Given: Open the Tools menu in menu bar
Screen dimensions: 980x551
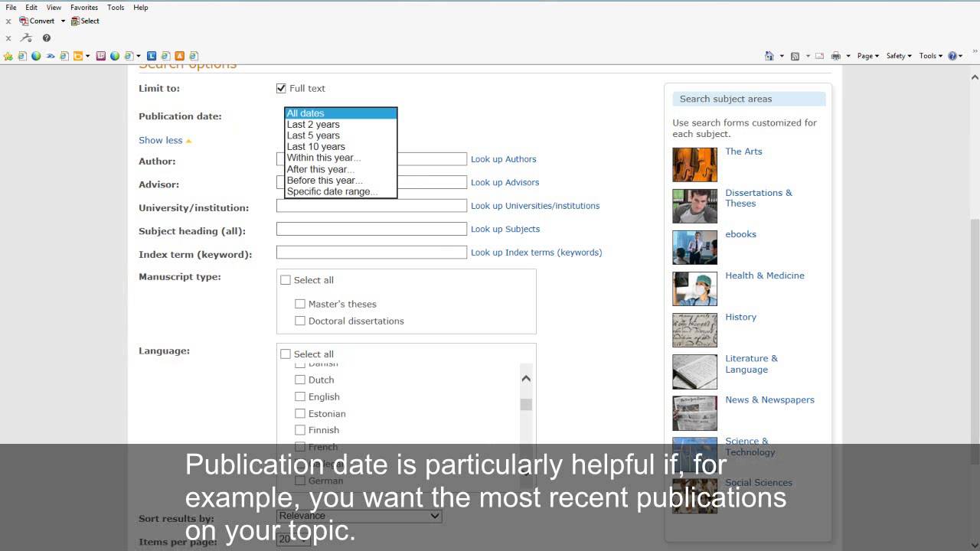Looking at the screenshot, I should tap(116, 8).
